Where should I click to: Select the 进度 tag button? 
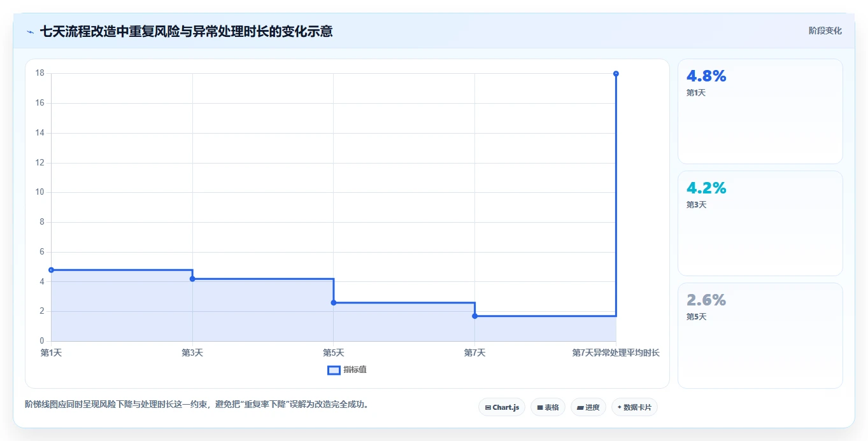pos(588,407)
